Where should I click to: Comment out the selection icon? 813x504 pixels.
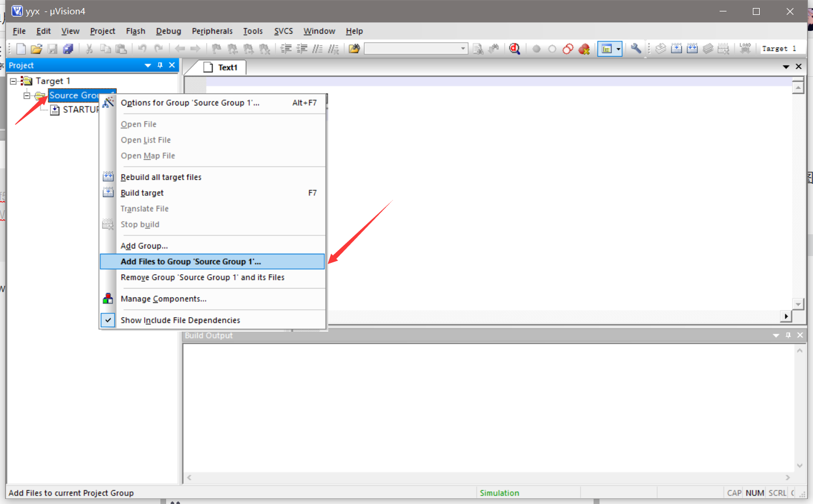pyautogui.click(x=317, y=49)
